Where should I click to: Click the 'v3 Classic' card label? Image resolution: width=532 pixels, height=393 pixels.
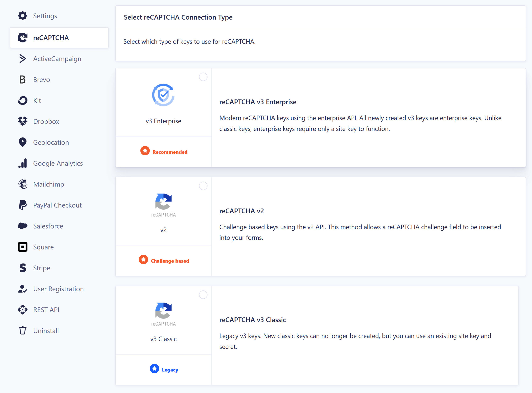pyautogui.click(x=163, y=339)
